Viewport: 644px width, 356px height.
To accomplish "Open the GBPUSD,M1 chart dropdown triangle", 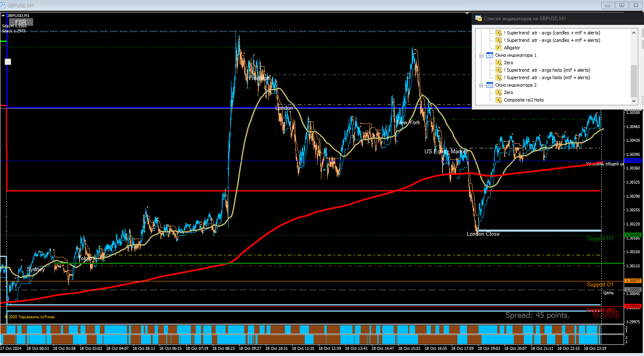I will (x=3, y=16).
